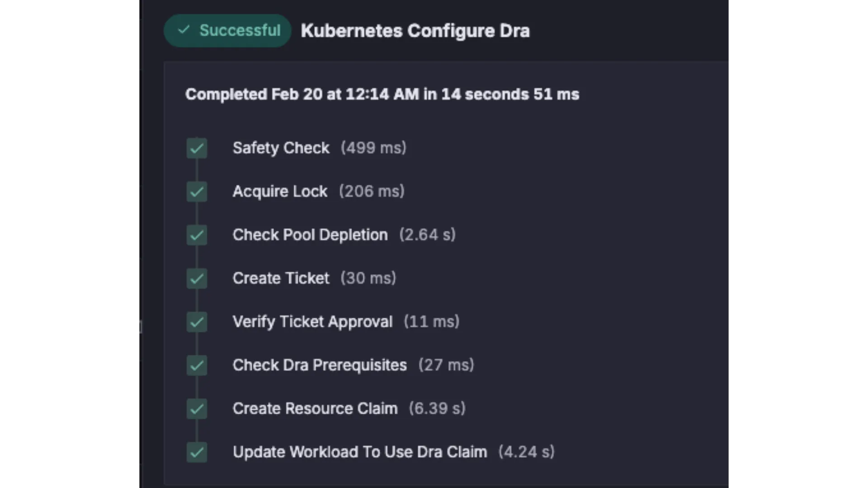The width and height of the screenshot is (868, 488).
Task: Click the Successful status badge
Action: tap(227, 30)
